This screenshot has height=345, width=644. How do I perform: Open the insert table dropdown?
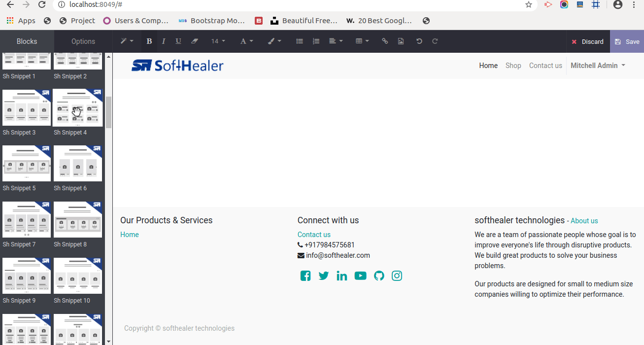pyautogui.click(x=362, y=41)
